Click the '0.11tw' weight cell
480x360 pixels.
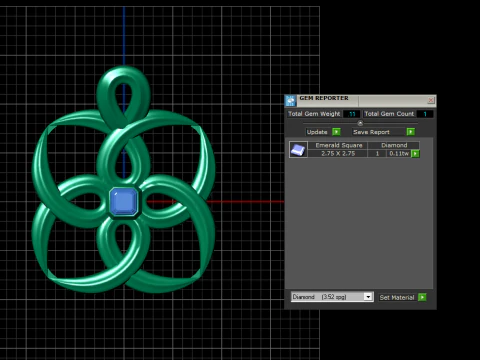[x=399, y=154]
